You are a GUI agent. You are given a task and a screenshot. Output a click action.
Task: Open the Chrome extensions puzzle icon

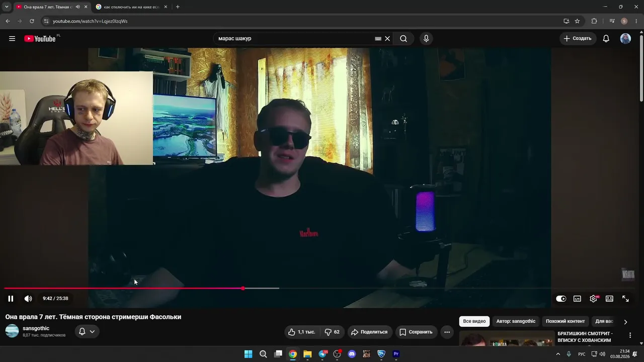point(594,21)
